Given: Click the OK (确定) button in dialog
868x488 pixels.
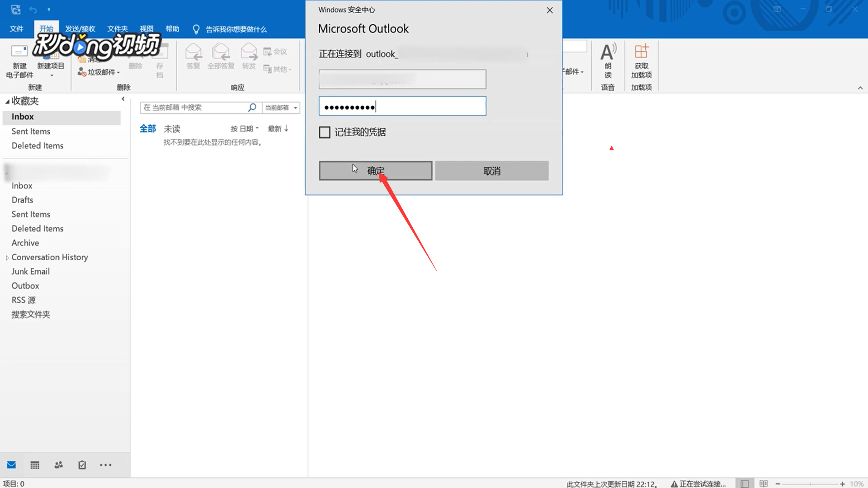Looking at the screenshot, I should (x=376, y=171).
